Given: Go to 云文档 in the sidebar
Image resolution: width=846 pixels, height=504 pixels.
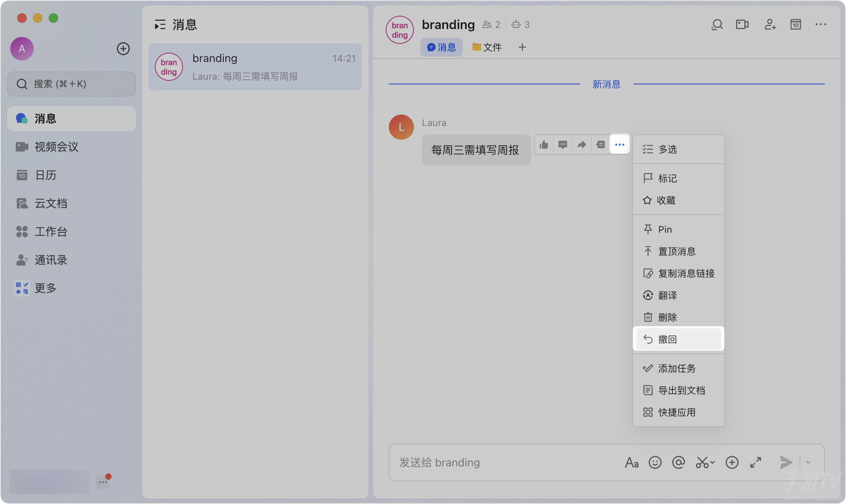Looking at the screenshot, I should point(71,203).
